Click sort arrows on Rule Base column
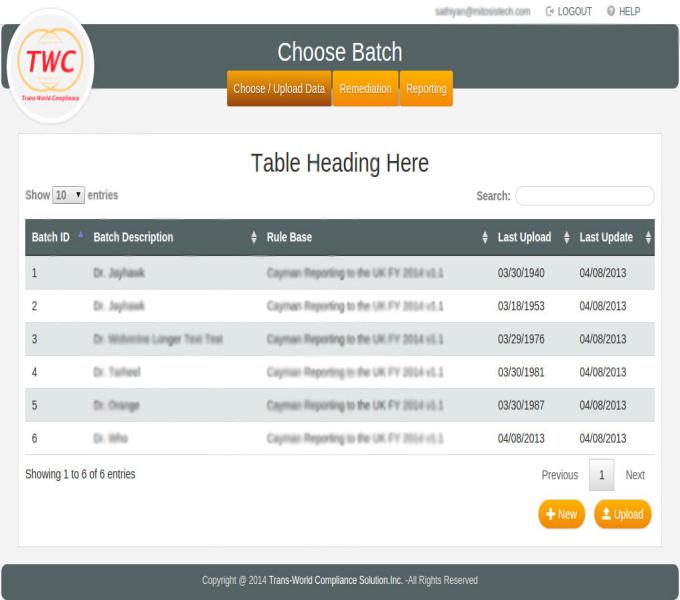Screen dimensions: 680x600 (x=485, y=238)
